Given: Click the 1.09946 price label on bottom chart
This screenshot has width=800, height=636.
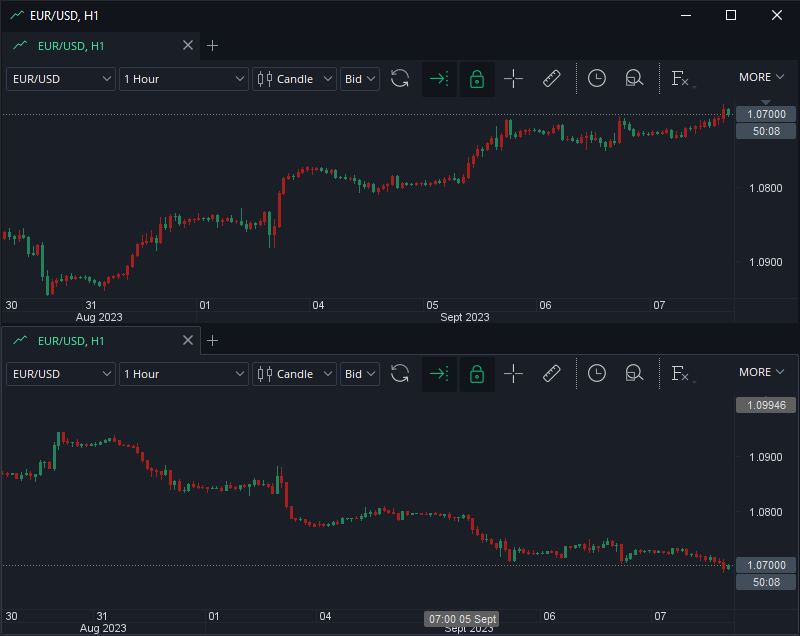Looking at the screenshot, I should (766, 405).
